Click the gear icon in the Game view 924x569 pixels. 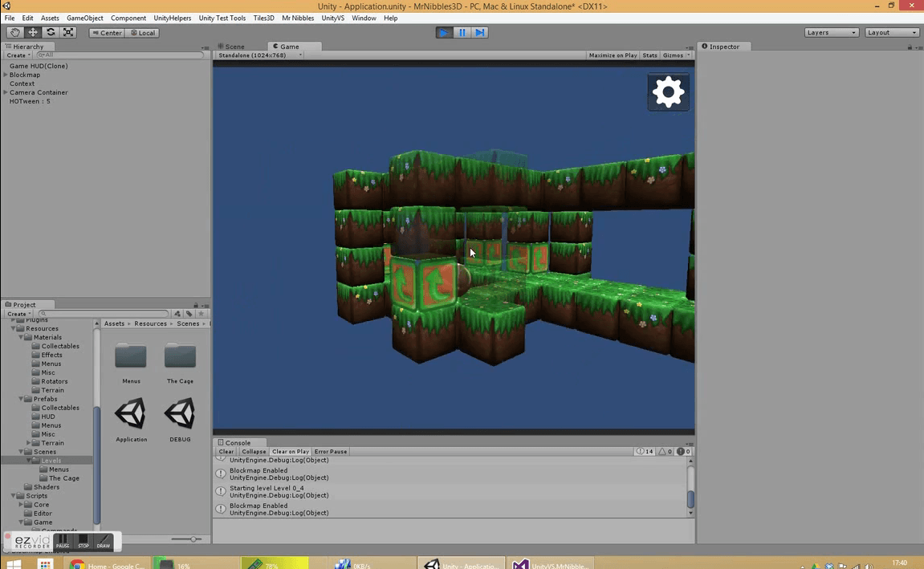(x=669, y=91)
